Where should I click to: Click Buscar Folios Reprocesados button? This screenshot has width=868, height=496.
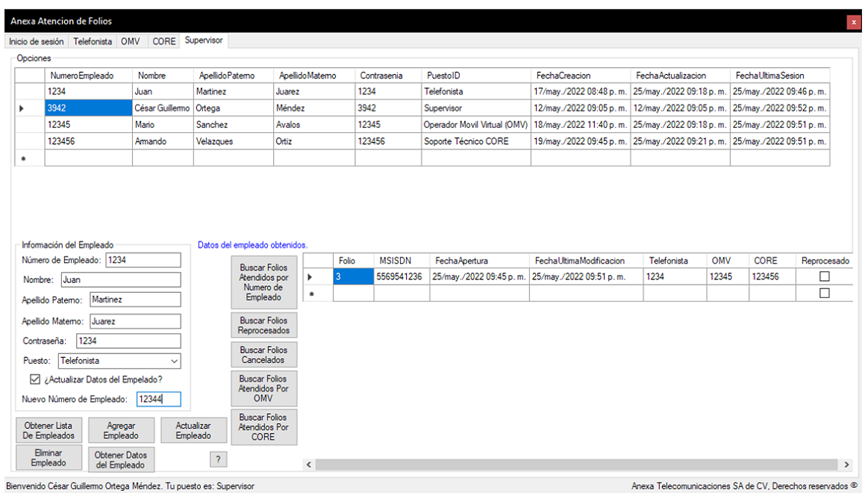(263, 326)
